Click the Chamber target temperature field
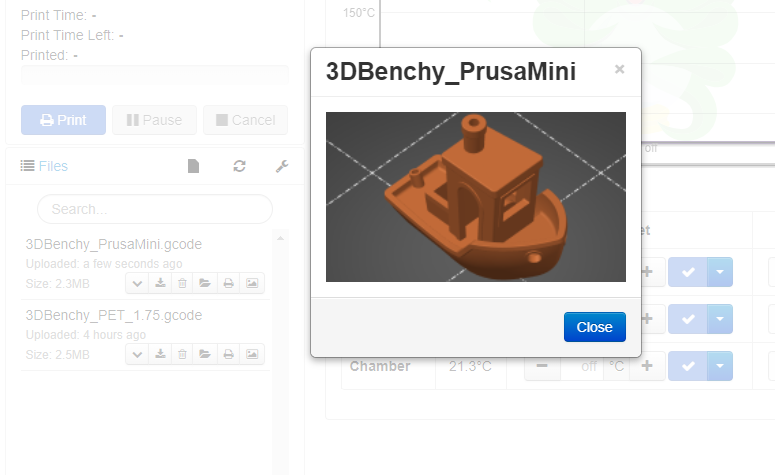Screen dimensions: 775x475 (x=582, y=366)
